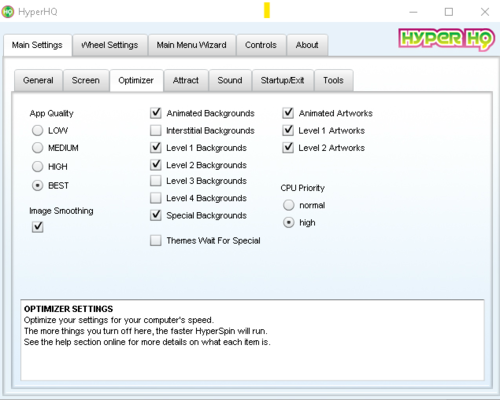Viewport: 500px width, 400px height.
Task: Open the Tools sub-tab
Action: [333, 80]
